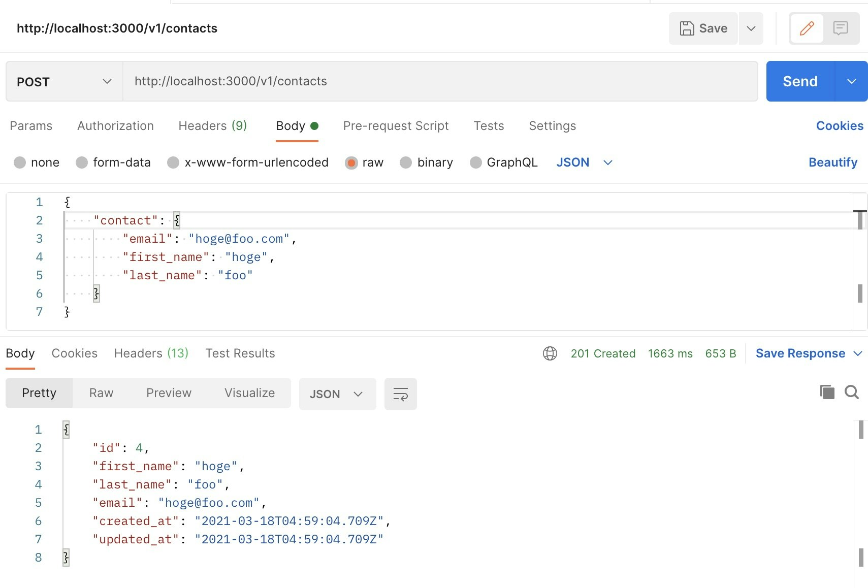
Task: Click the wrap lines icon in response
Action: click(400, 394)
